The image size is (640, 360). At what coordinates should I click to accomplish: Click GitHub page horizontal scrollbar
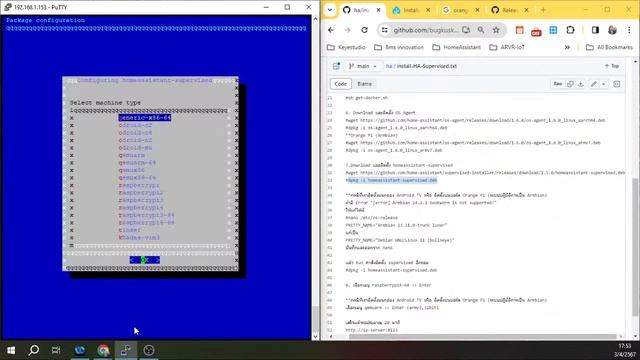pyautogui.click(x=482, y=337)
